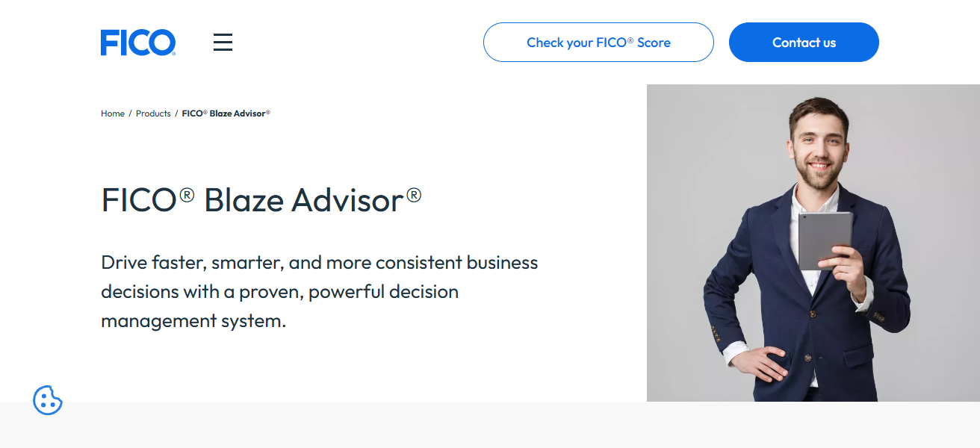The width and height of the screenshot is (980, 448).
Task: Click the FICO brand mark in the header
Action: [x=138, y=42]
